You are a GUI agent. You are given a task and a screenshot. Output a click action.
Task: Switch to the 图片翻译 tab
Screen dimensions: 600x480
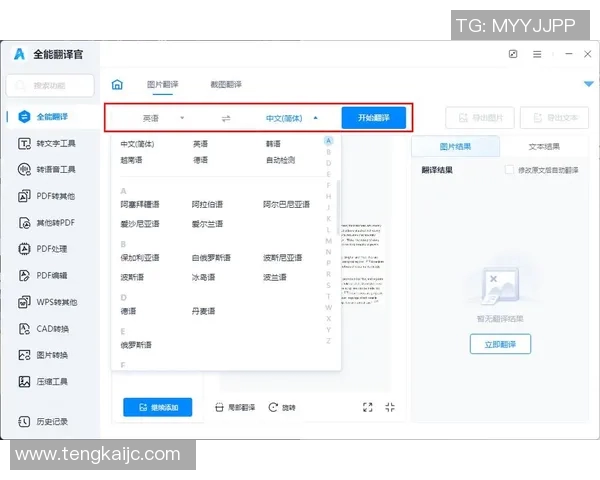tap(163, 84)
